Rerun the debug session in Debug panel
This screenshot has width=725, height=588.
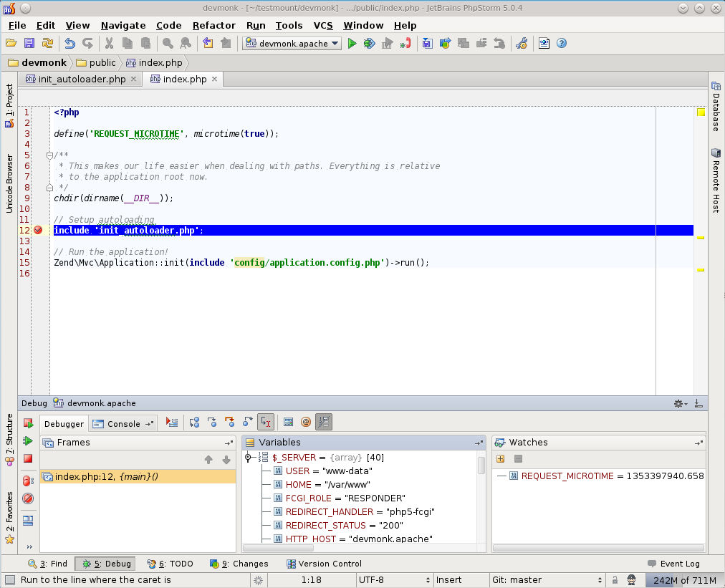pyautogui.click(x=28, y=423)
